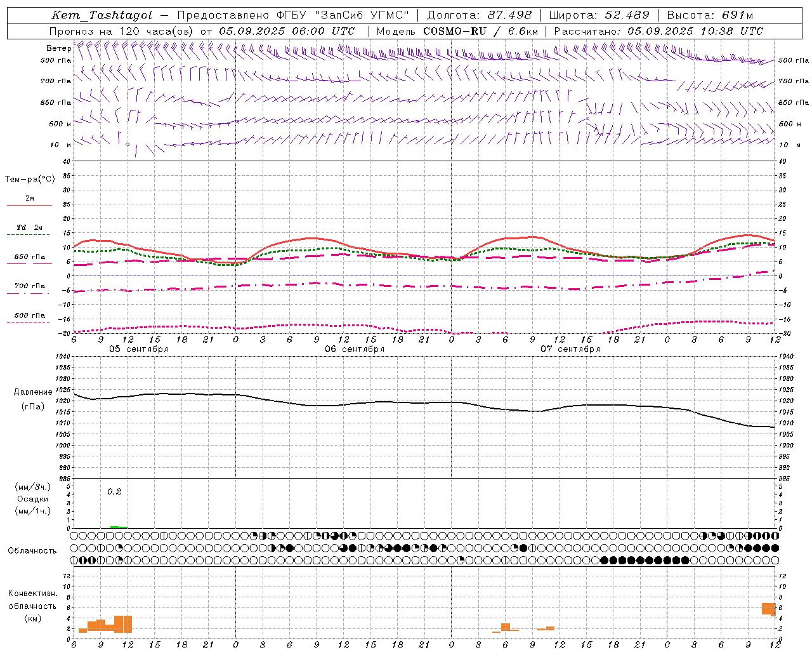The height and width of the screenshot is (650, 812).
Task: Click the (км) unit under облачность
Action: (x=32, y=618)
